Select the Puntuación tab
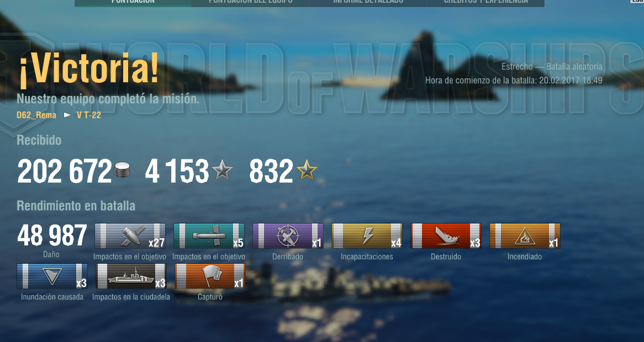 [x=133, y=2]
